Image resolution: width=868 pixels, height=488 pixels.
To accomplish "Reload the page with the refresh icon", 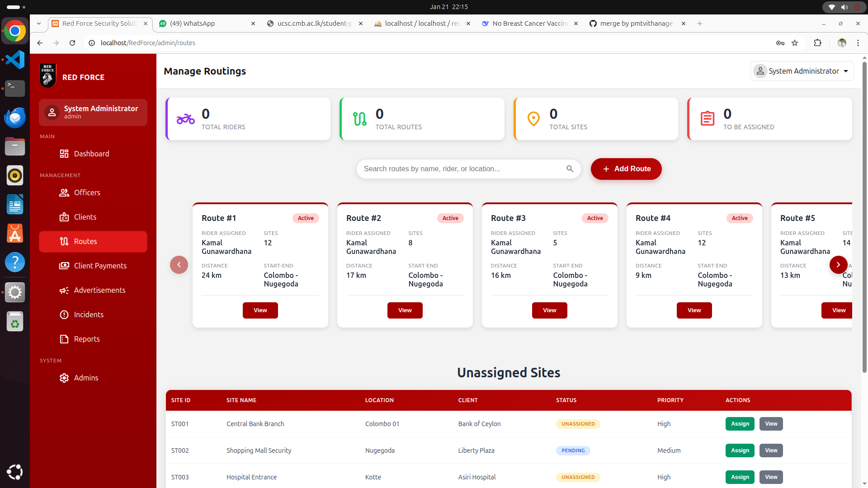I will [x=72, y=43].
